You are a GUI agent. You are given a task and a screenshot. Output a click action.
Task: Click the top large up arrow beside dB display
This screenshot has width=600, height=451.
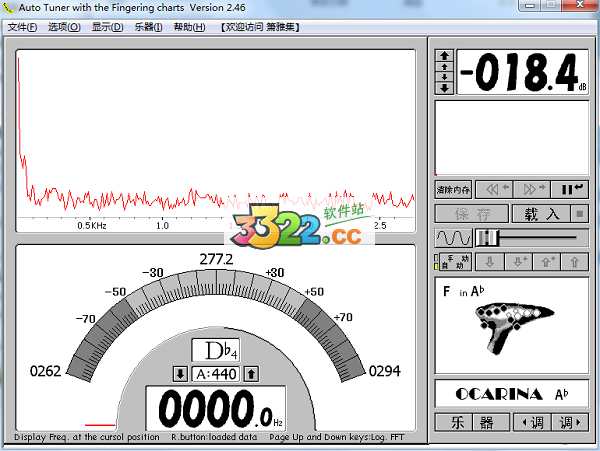coord(445,55)
